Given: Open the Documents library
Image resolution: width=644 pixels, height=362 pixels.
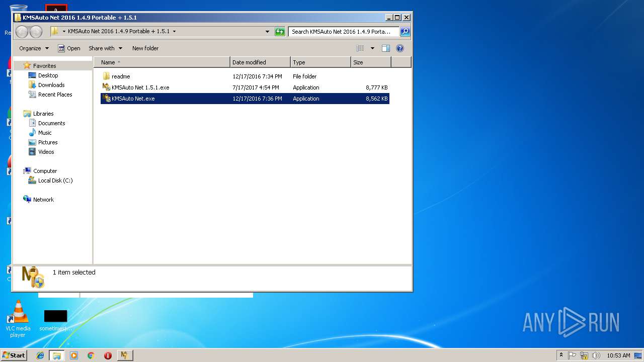Looking at the screenshot, I should pos(51,123).
